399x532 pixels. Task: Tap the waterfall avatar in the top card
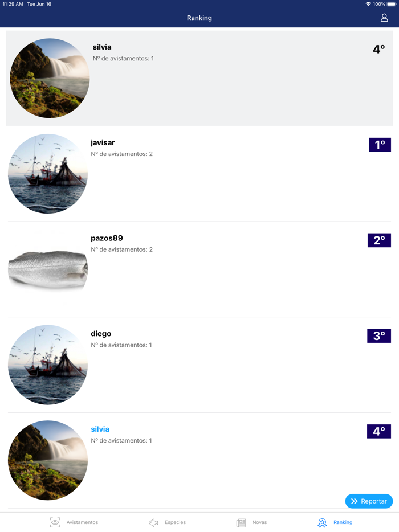pyautogui.click(x=50, y=78)
